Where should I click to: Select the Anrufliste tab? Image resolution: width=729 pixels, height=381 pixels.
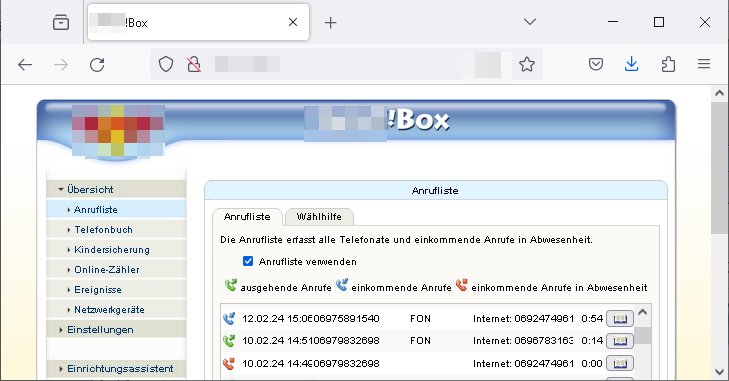(x=247, y=217)
